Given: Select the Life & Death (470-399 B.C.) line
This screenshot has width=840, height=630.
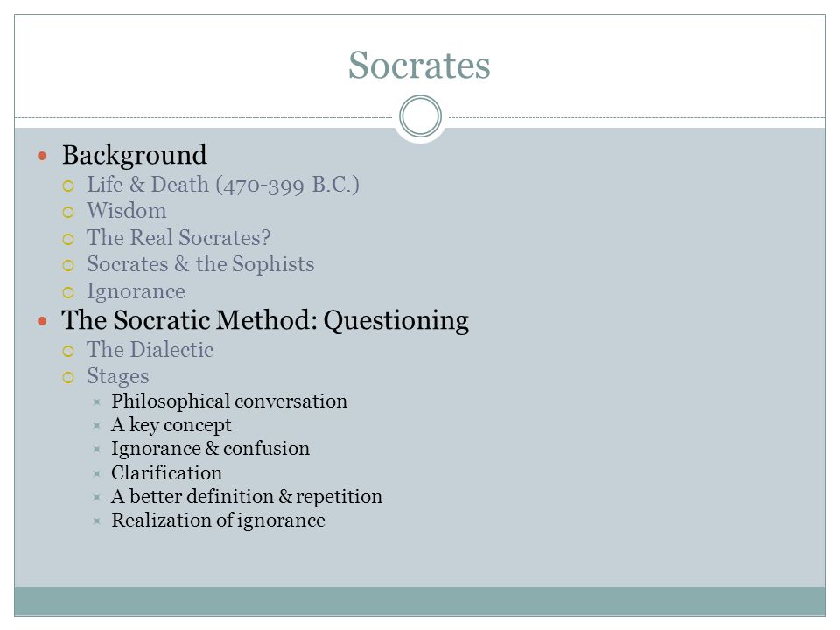Looking at the screenshot, I should point(223,185).
